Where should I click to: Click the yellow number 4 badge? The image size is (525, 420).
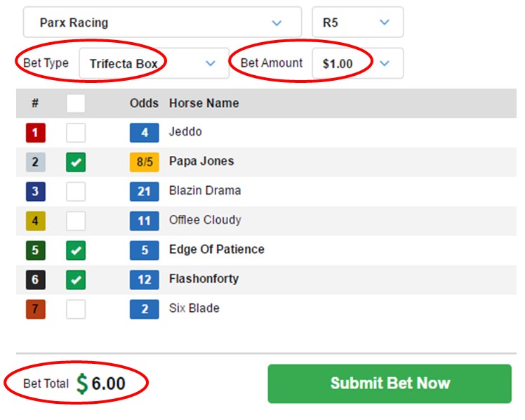(x=36, y=221)
